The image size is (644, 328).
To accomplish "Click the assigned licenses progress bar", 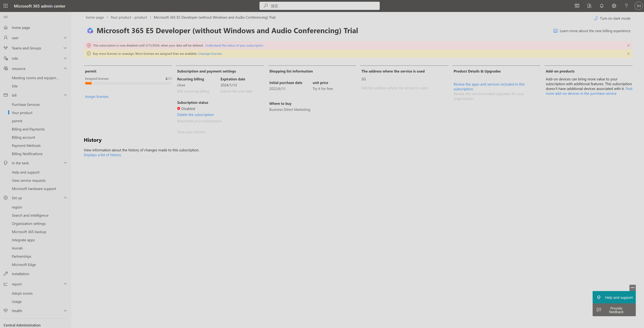I will (x=128, y=83).
